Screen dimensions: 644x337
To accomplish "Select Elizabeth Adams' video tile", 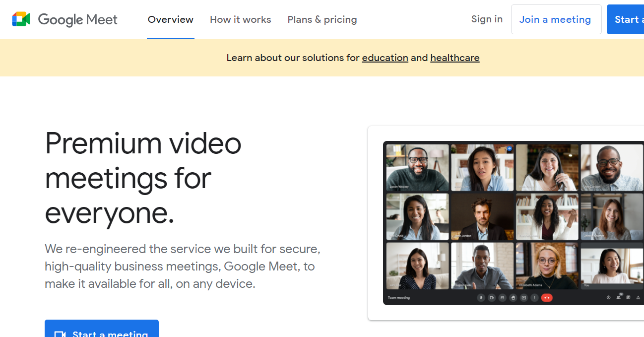I will pos(547,266).
